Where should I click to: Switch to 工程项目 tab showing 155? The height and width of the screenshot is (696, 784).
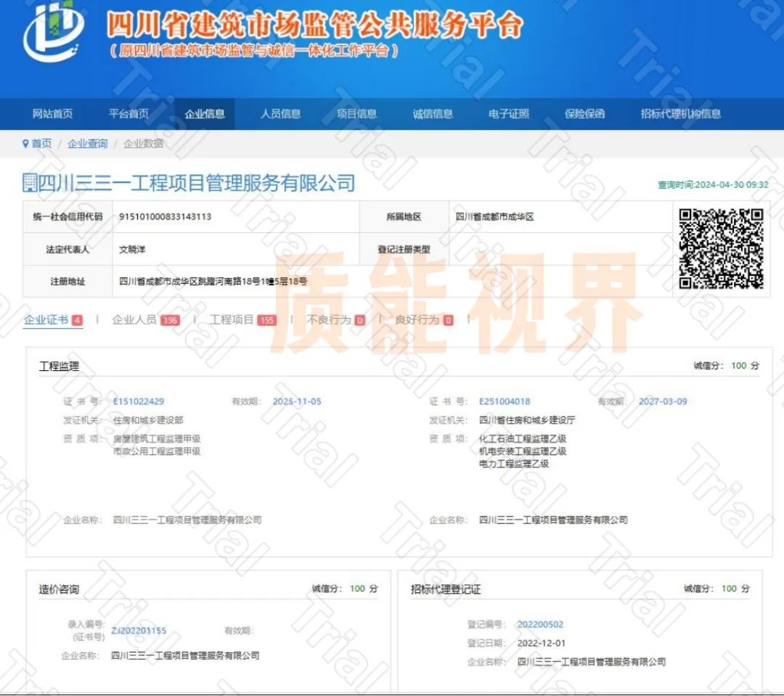(x=232, y=319)
